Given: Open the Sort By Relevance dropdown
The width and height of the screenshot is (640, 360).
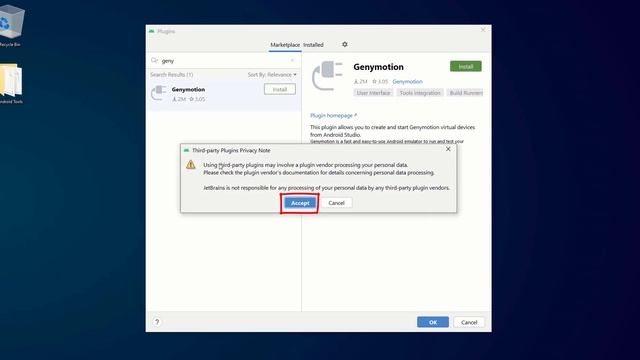Looking at the screenshot, I should (272, 75).
